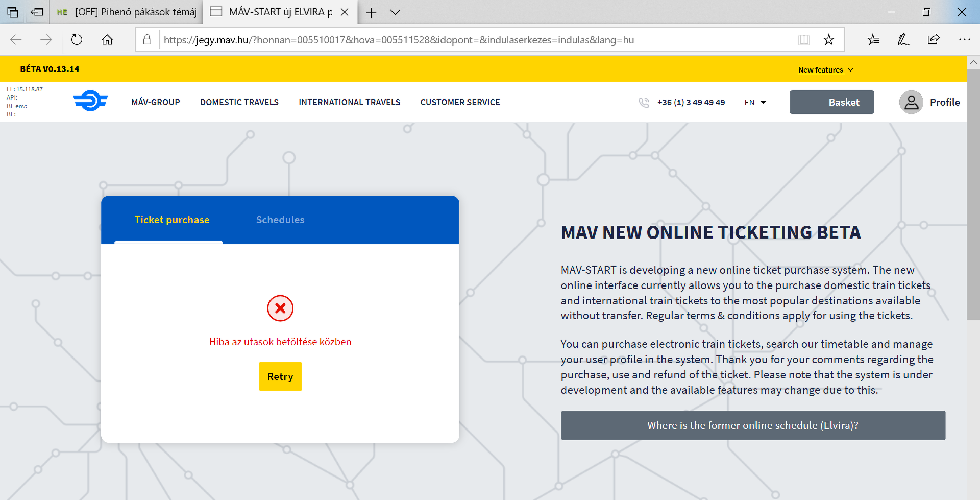Open the browser home page icon
The height and width of the screenshot is (500, 980).
click(107, 40)
